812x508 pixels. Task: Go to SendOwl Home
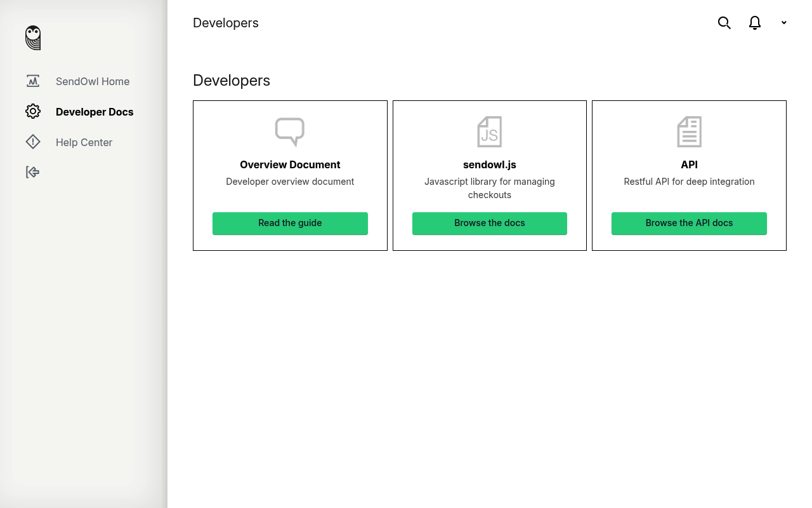pos(93,81)
